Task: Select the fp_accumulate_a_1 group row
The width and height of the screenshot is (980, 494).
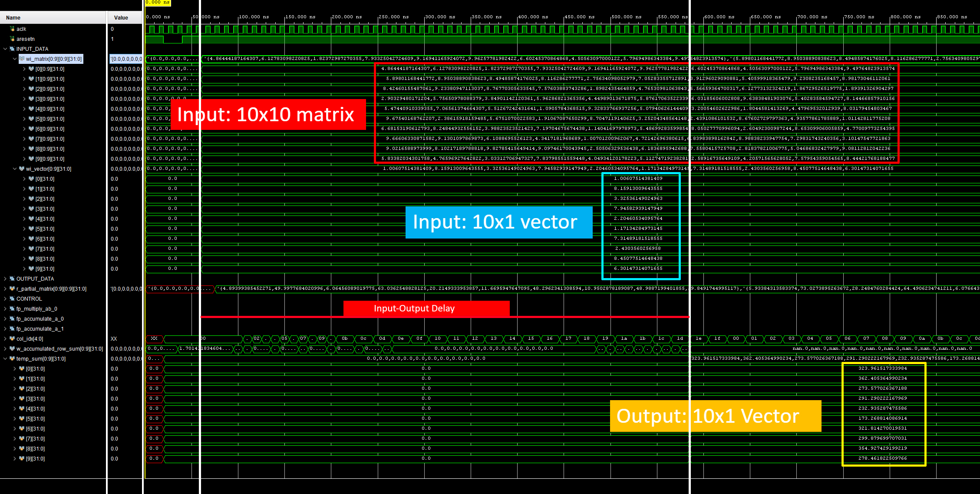Action: tap(40, 328)
